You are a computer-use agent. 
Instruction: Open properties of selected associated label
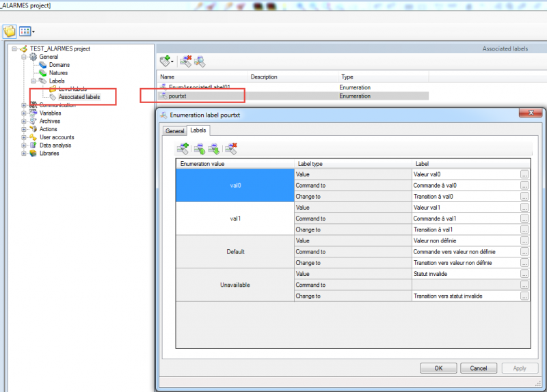(x=200, y=61)
